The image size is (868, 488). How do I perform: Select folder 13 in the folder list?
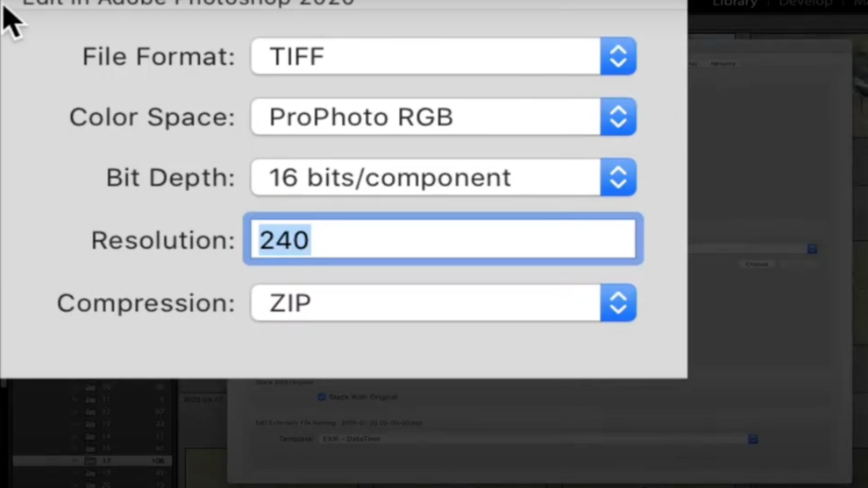105,423
